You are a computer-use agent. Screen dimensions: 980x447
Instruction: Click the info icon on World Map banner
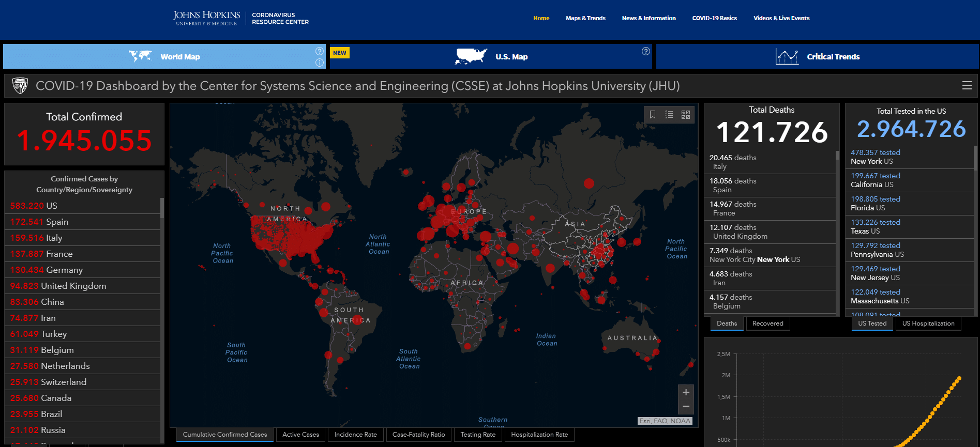pyautogui.click(x=320, y=63)
